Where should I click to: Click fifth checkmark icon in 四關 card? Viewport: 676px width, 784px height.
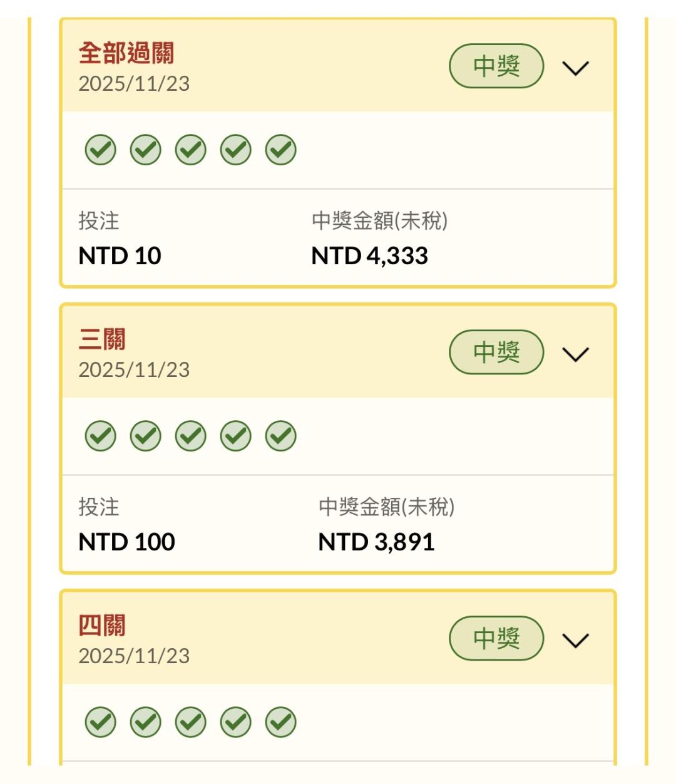[281, 722]
